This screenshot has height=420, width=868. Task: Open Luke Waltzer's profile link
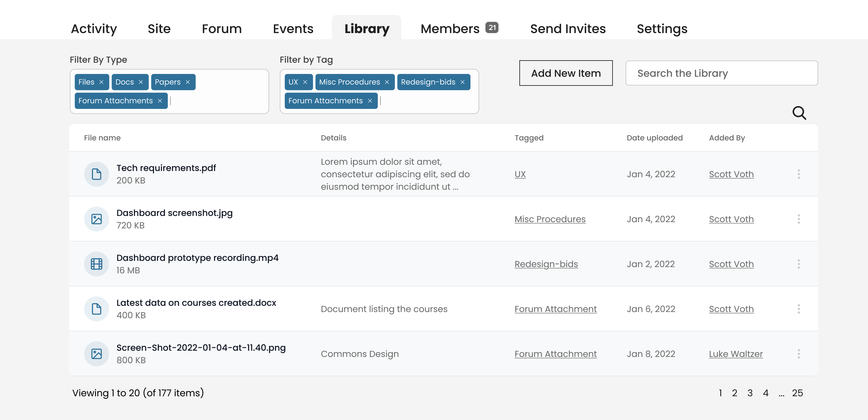[736, 354]
